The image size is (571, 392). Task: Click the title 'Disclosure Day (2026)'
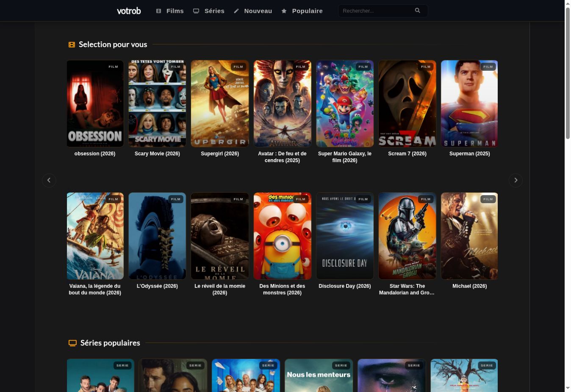[x=345, y=286]
